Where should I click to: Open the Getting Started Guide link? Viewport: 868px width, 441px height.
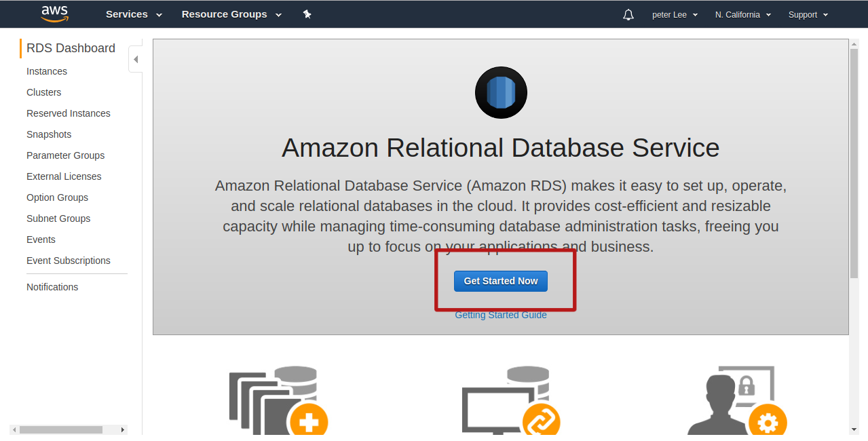(x=501, y=315)
